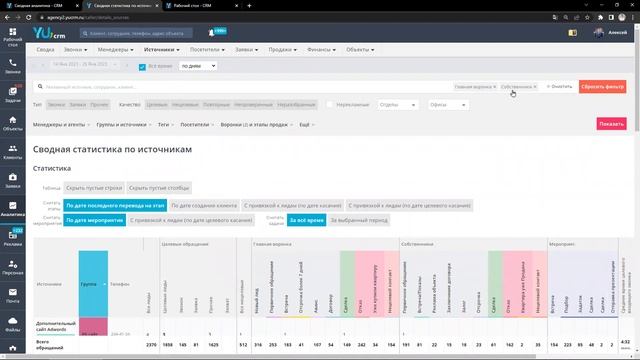This screenshot has width=640, height=360.
Task: Expand the Посетители filter row item
Action: coord(197,124)
